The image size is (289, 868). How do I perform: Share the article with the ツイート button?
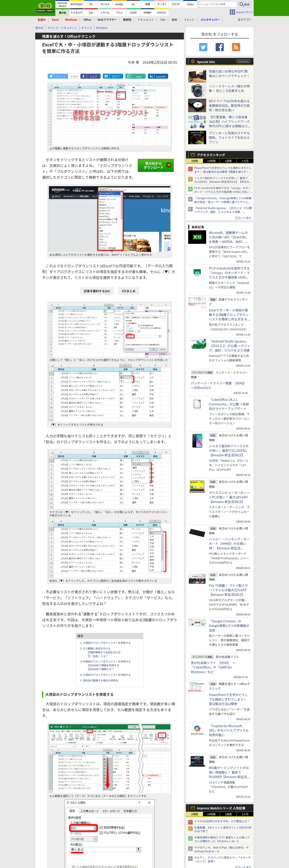click(x=58, y=76)
